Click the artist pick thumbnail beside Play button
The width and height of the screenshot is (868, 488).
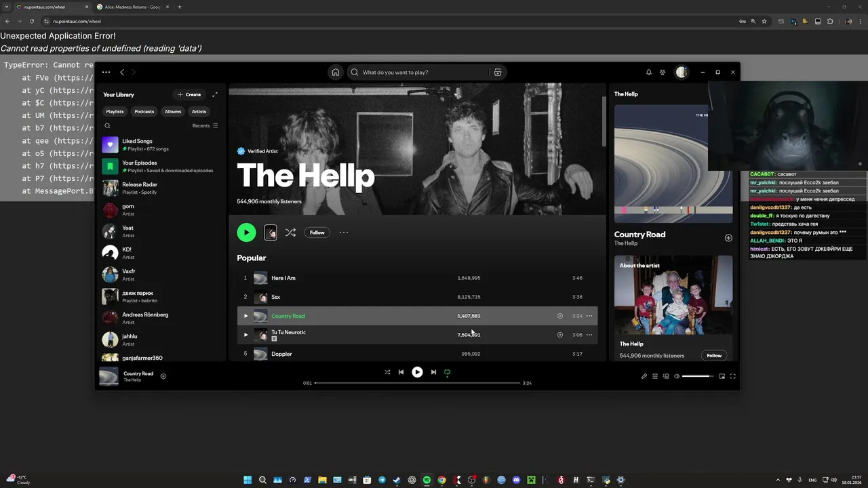click(271, 232)
